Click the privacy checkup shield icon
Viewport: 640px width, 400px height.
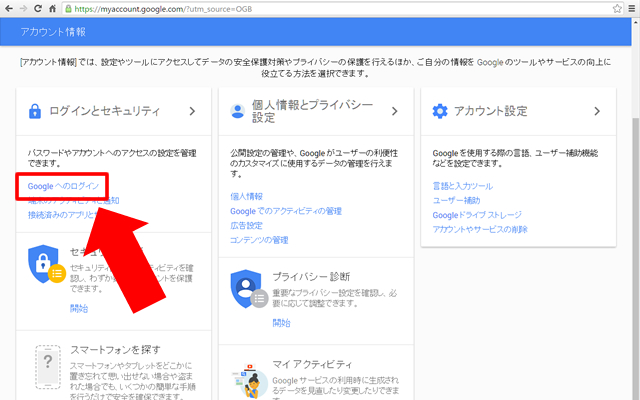click(x=249, y=289)
